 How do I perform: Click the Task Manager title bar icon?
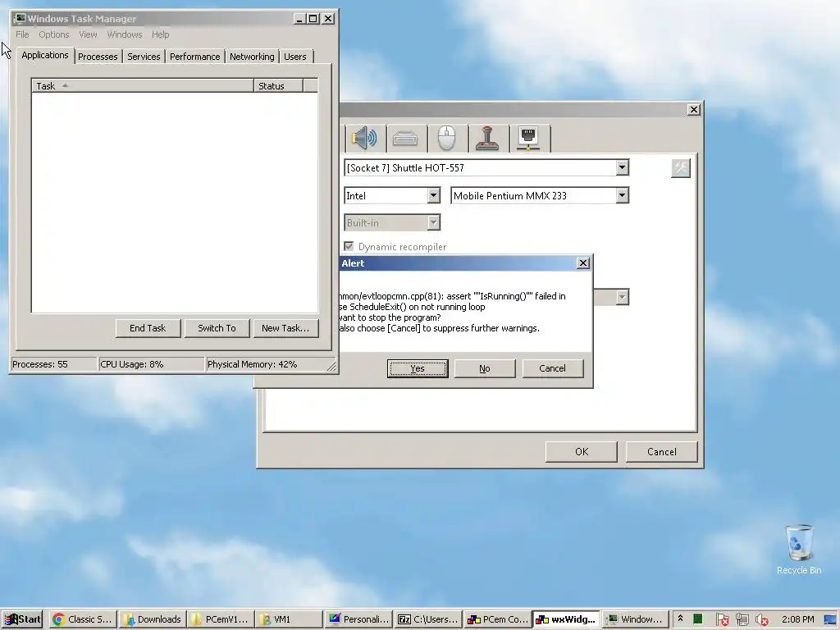pos(20,19)
